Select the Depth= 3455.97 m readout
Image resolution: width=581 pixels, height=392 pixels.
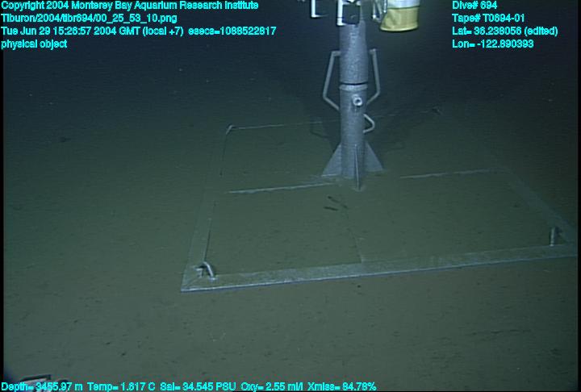pyautogui.click(x=42, y=387)
